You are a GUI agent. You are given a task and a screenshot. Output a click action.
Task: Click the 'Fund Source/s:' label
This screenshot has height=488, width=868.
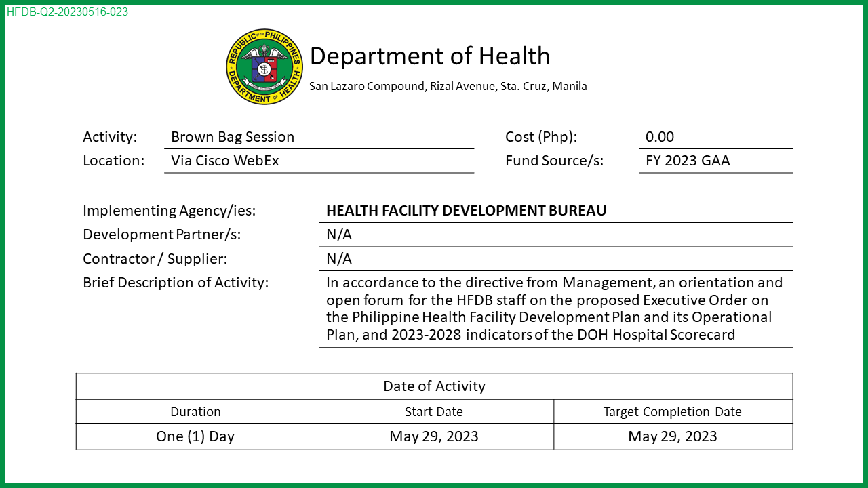(554, 161)
